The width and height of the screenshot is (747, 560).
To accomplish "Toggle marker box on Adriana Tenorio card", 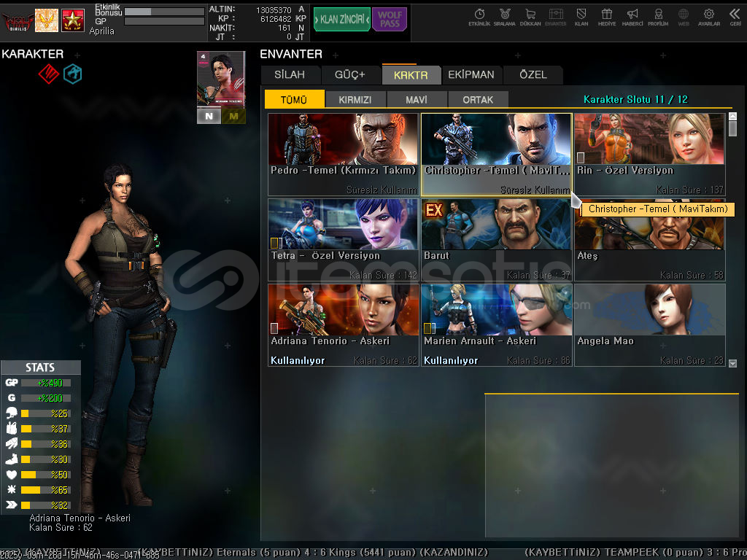I will [x=274, y=328].
